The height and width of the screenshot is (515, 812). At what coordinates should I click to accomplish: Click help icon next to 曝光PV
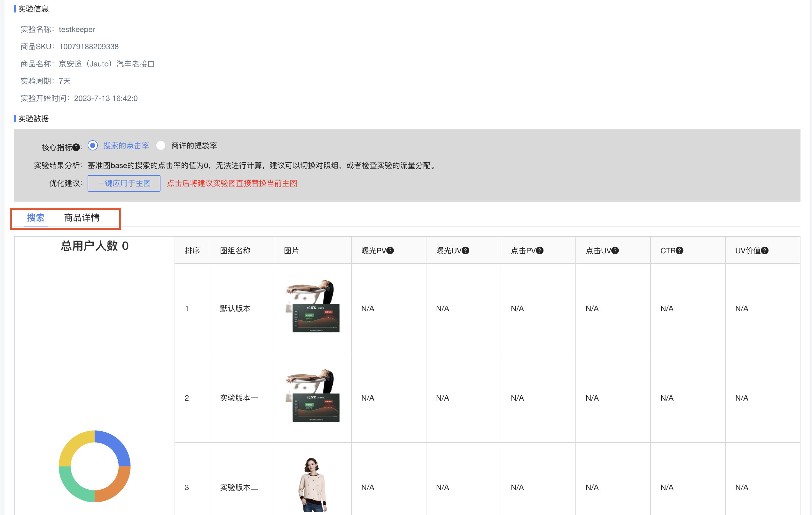pyautogui.click(x=390, y=250)
